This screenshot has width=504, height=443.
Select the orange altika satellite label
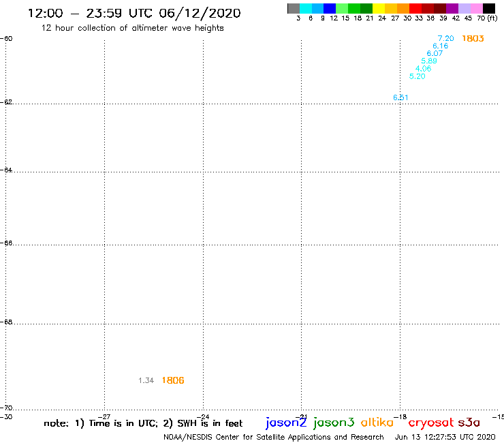[377, 422]
